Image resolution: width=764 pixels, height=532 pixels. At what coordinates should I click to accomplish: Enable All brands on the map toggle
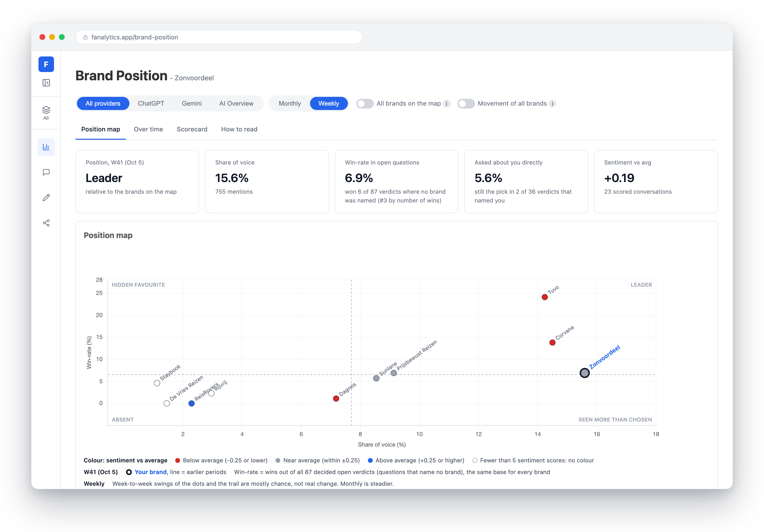(365, 103)
